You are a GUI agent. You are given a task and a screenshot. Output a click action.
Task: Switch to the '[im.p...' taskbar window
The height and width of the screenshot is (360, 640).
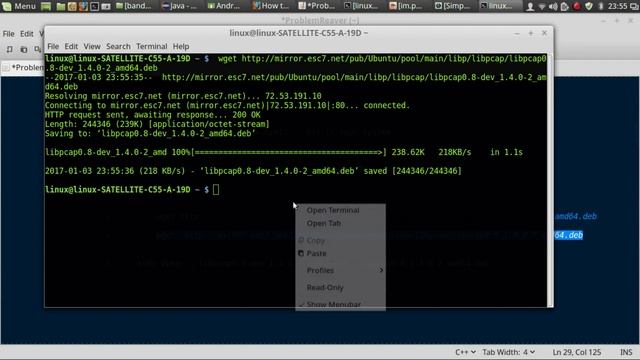click(x=406, y=6)
